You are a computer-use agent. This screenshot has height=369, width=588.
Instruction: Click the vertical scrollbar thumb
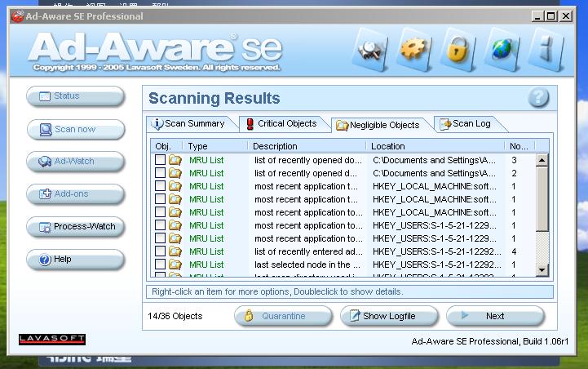coord(542,198)
